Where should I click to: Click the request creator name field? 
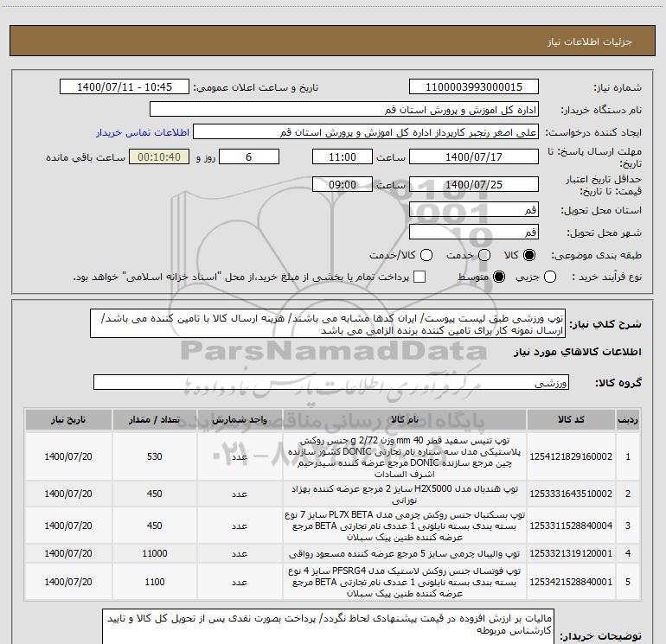[366, 132]
